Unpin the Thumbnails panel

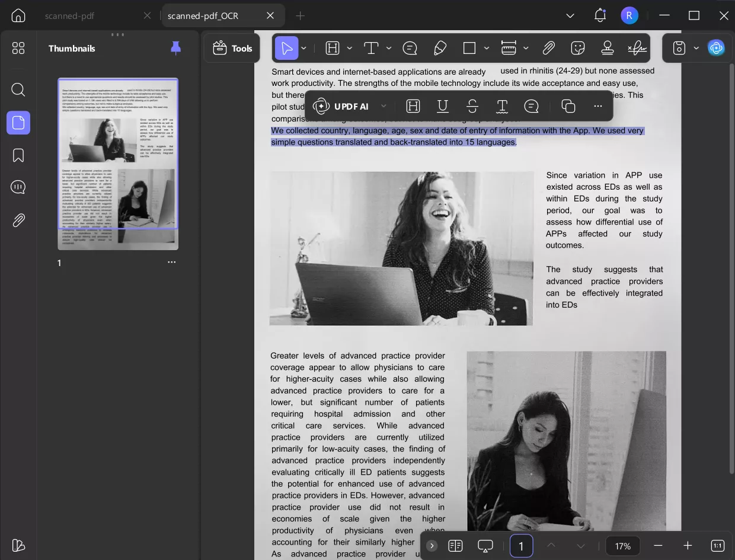(x=175, y=48)
